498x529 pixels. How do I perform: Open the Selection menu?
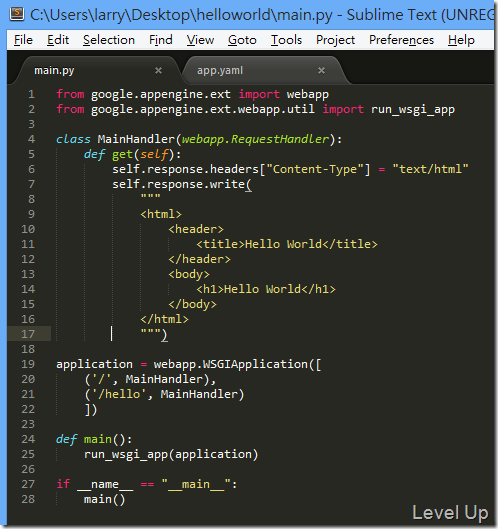pyautogui.click(x=109, y=40)
